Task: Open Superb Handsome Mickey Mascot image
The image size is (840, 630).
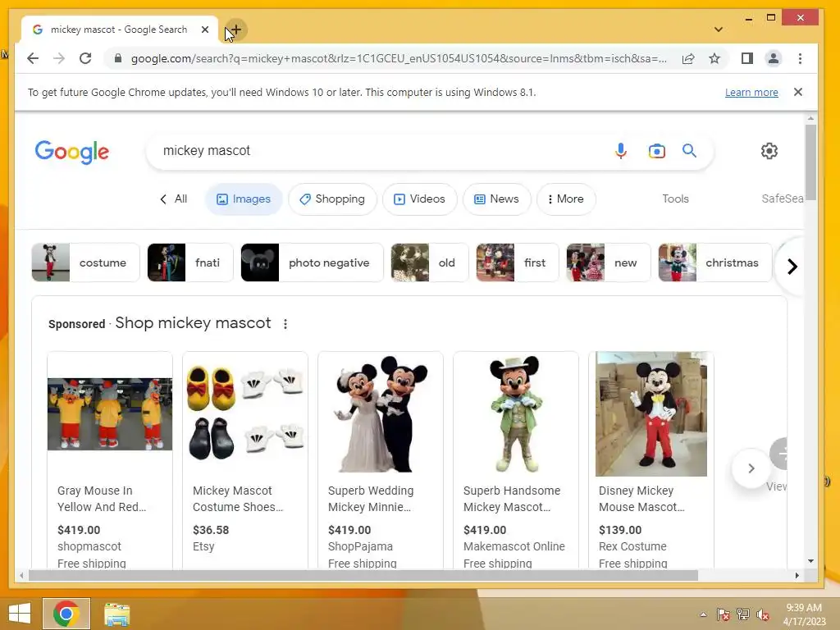Action: pos(516,413)
